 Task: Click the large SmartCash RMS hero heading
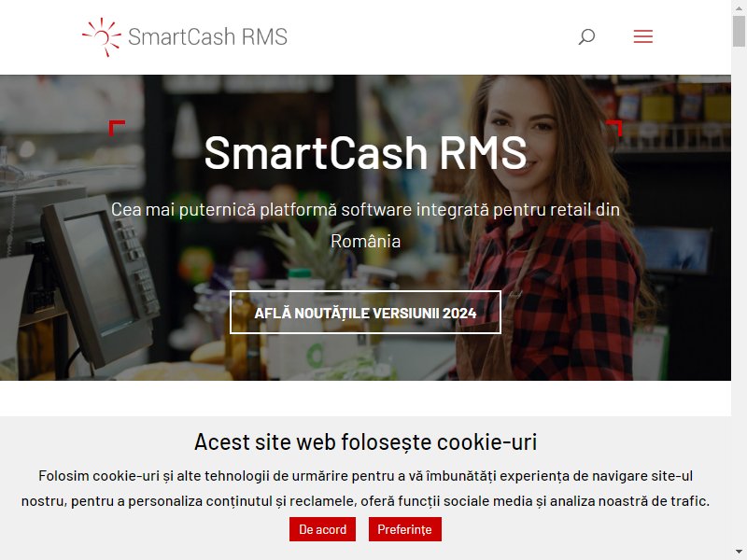click(x=365, y=153)
